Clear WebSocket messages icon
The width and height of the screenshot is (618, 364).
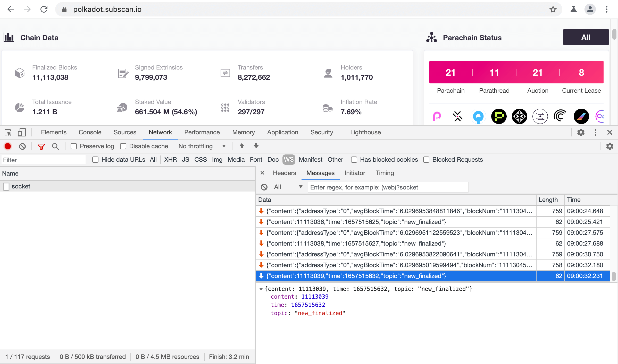264,187
